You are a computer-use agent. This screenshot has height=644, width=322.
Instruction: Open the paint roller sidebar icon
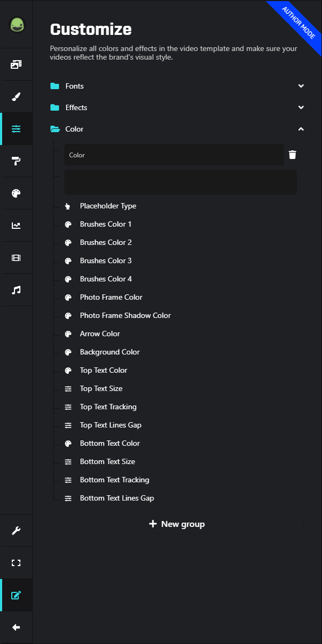coord(16,161)
